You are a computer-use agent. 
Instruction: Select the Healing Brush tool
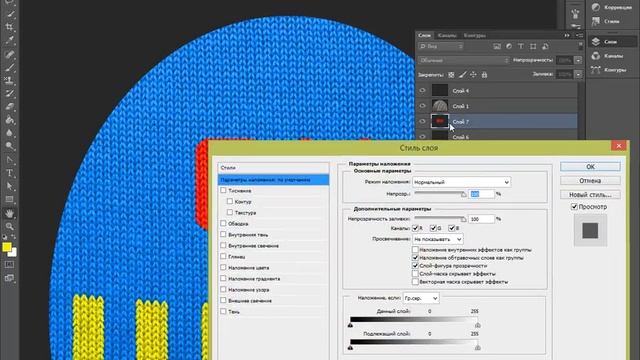tap(9, 54)
